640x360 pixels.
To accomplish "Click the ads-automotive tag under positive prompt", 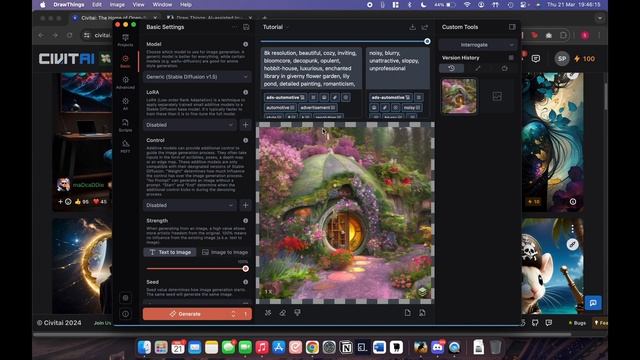I will pos(285,98).
